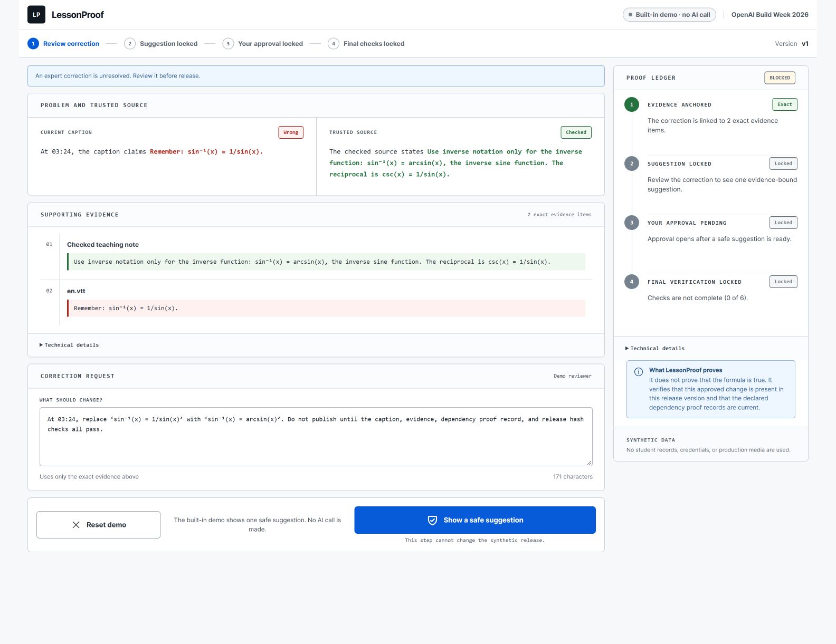Click Checks are not complete (0 of 6) text
Viewport: 836px width, 644px height.
click(x=698, y=298)
